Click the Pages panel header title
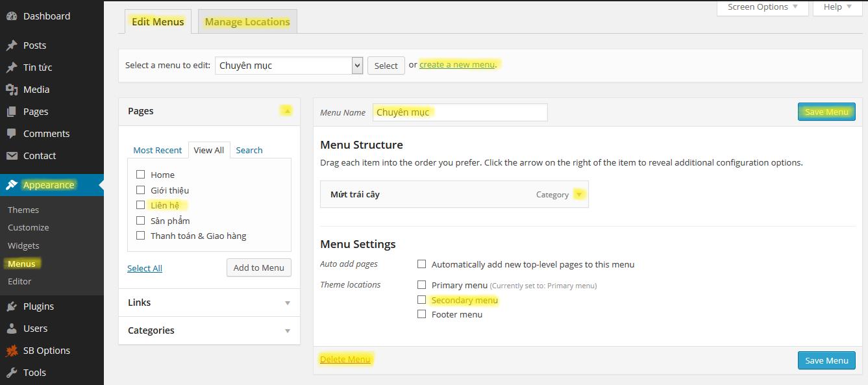 141,111
